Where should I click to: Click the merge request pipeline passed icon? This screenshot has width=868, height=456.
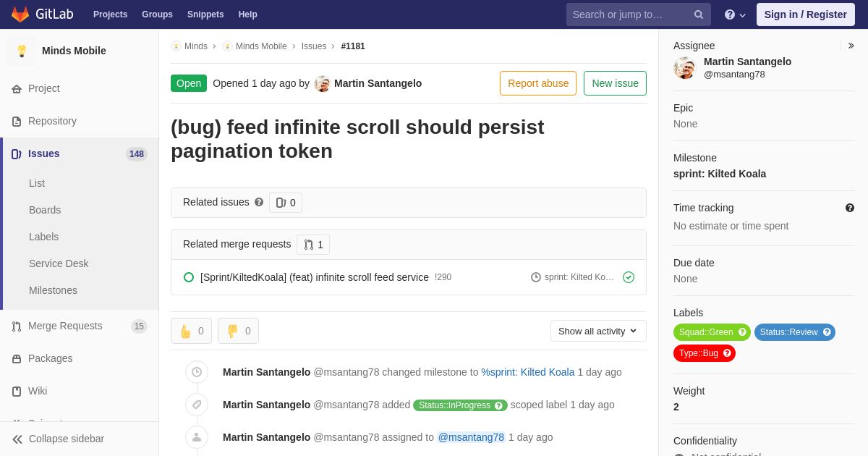pos(629,277)
